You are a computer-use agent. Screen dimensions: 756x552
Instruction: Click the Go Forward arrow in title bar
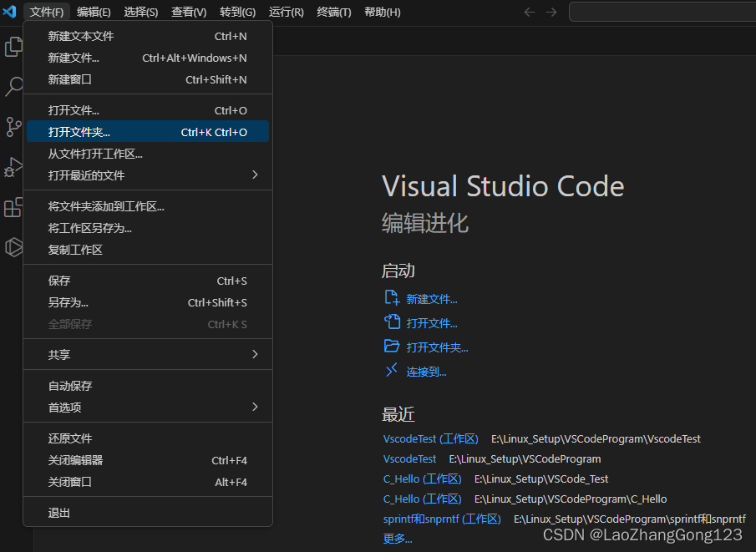click(551, 12)
